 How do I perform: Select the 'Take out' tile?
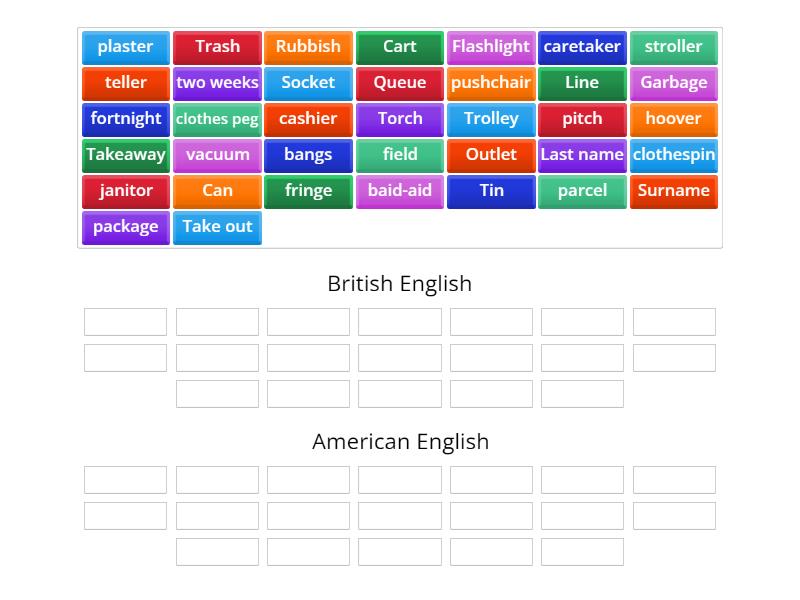coord(217,227)
